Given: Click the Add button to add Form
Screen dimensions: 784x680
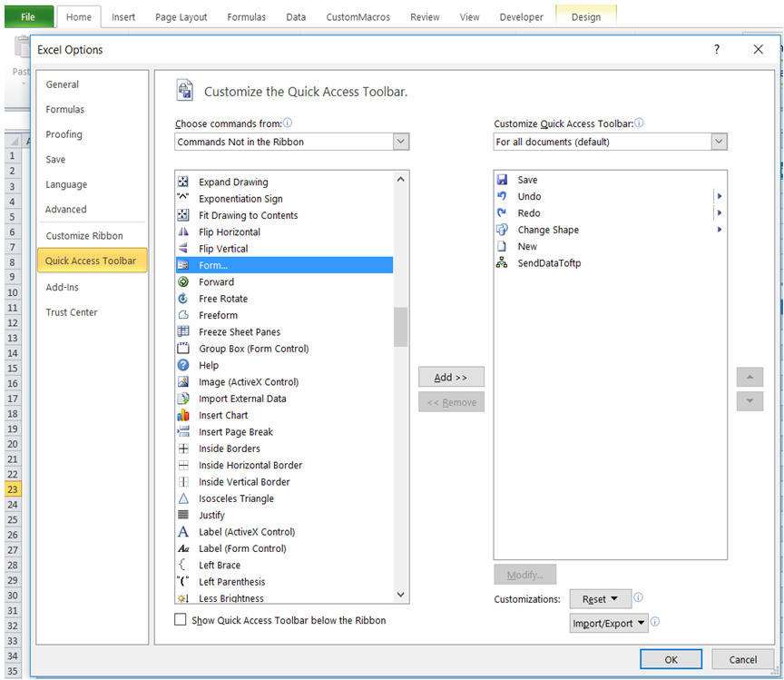Looking at the screenshot, I should (x=451, y=377).
